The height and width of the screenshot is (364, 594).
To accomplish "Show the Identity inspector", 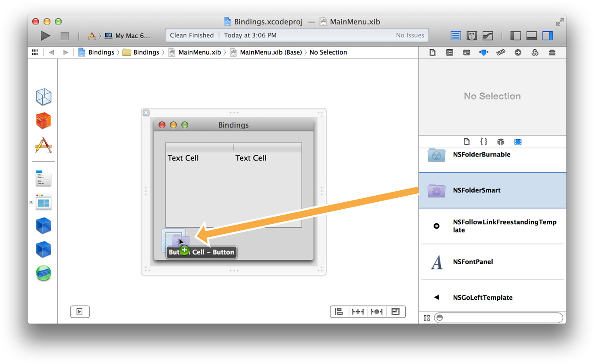I will (466, 52).
